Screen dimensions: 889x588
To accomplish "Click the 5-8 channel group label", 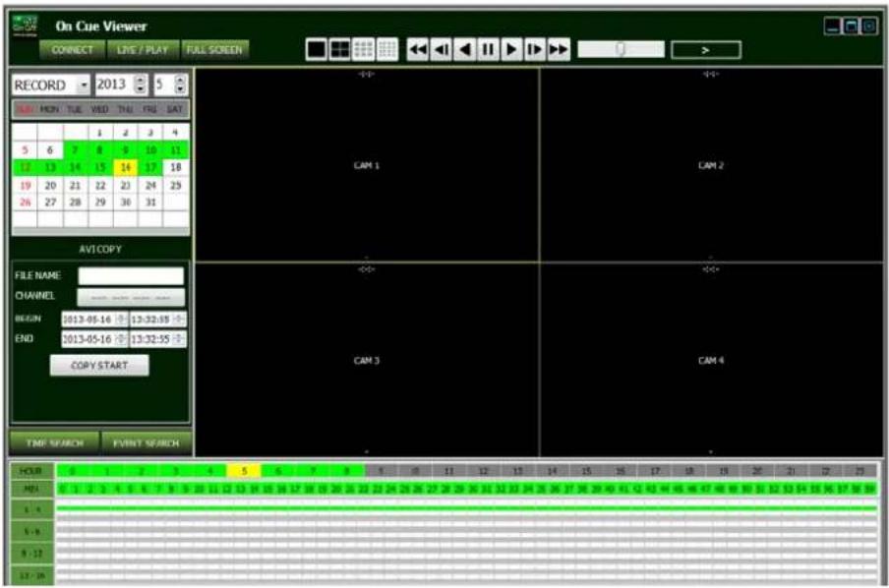I will 31,531.
